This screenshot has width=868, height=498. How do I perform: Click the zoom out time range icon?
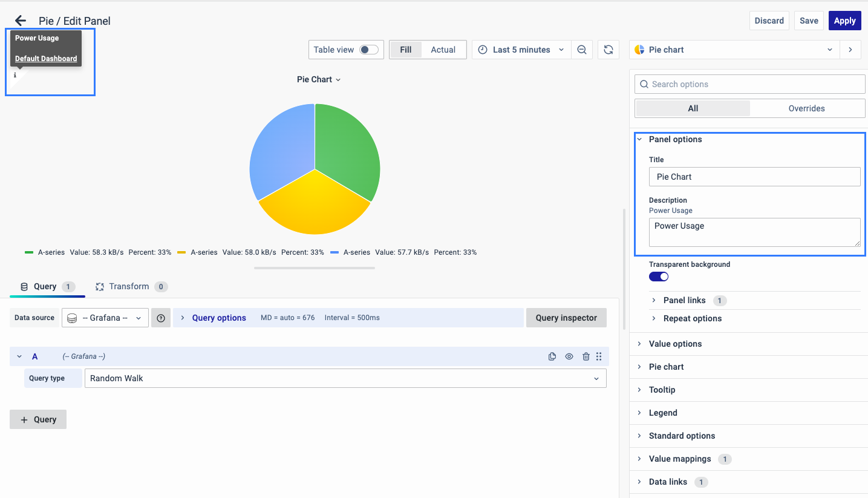point(582,50)
